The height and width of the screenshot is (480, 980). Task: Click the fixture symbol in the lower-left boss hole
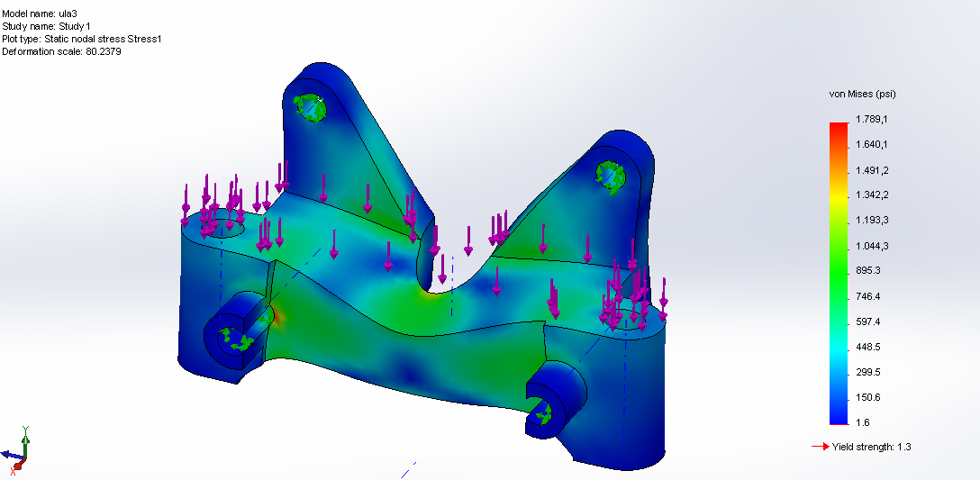pos(235,340)
